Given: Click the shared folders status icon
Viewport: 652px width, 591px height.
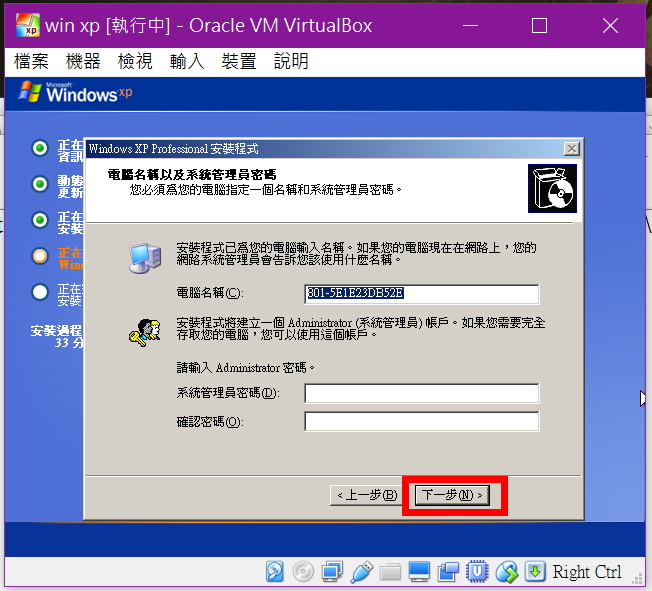Looking at the screenshot, I should click(390, 572).
